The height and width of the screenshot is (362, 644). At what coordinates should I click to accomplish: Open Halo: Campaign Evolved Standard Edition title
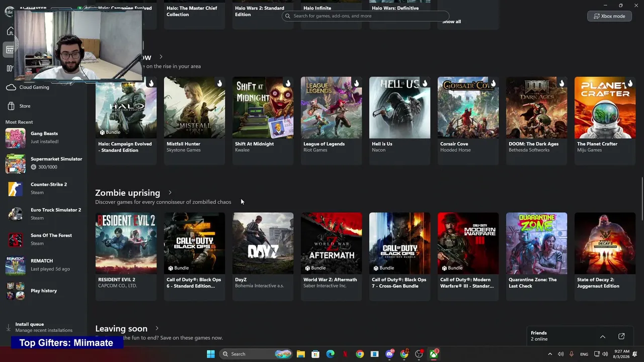(x=125, y=147)
